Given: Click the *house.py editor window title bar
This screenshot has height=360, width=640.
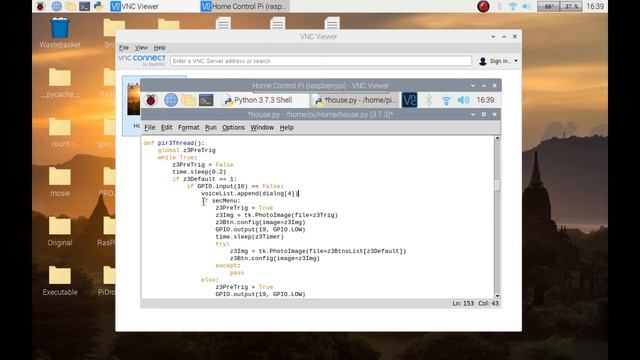Looking at the screenshot, I should click(x=320, y=114).
